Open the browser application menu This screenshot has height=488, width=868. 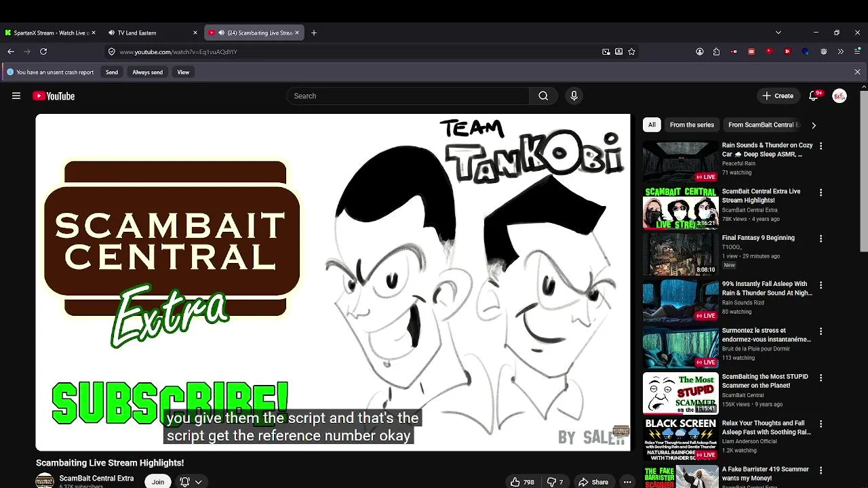click(857, 52)
